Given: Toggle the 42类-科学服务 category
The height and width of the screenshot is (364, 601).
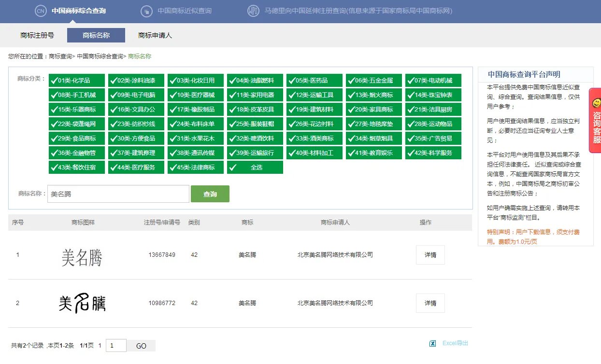Looking at the screenshot, I should (x=433, y=153).
